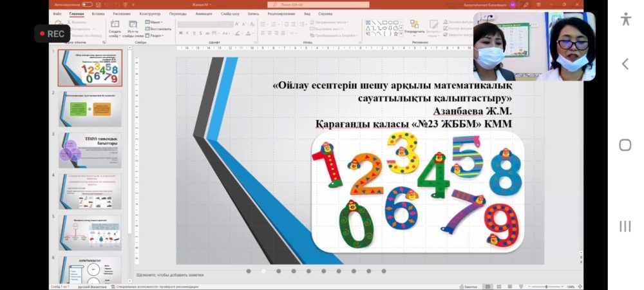Click the bulleted list icon
Screen dimensions: 644x290
point(264,24)
